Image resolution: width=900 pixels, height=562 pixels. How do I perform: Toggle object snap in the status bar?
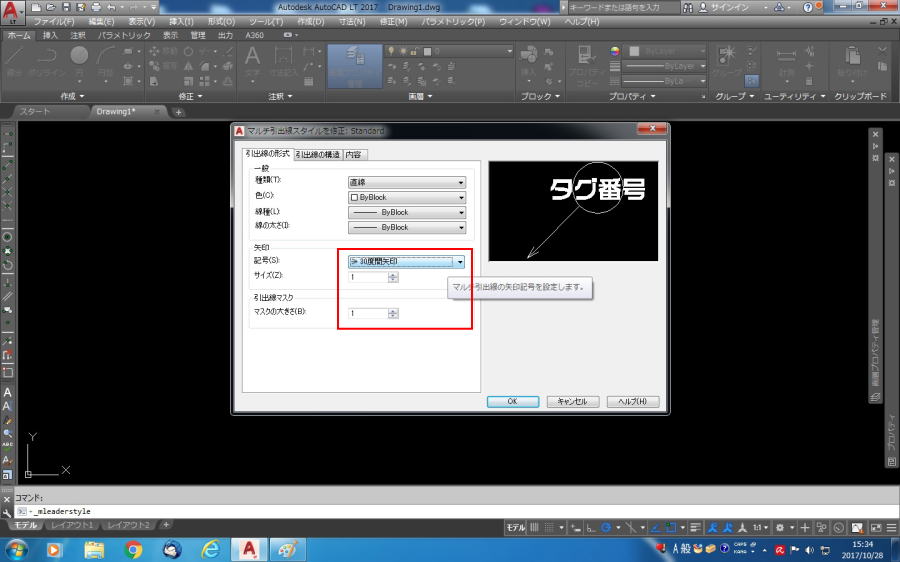[671, 527]
